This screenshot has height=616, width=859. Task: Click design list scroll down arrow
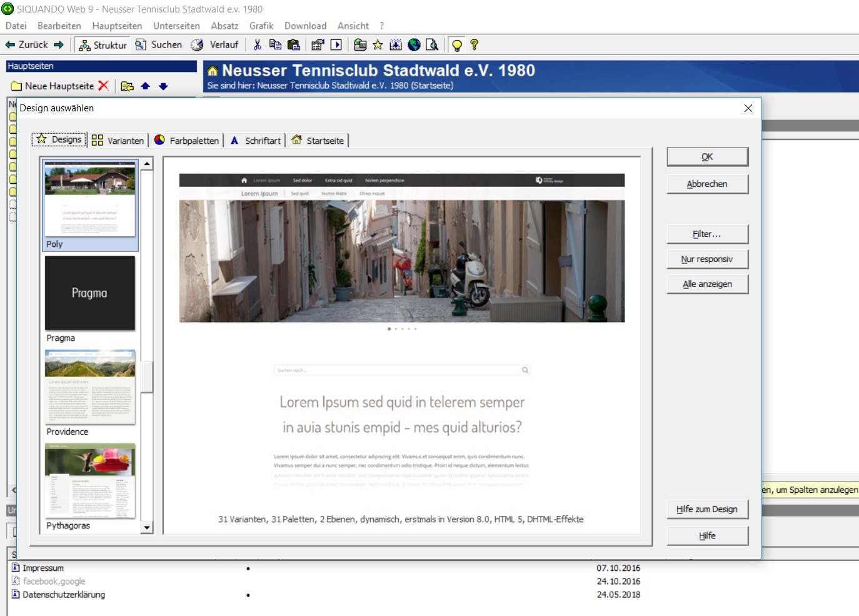click(x=147, y=527)
